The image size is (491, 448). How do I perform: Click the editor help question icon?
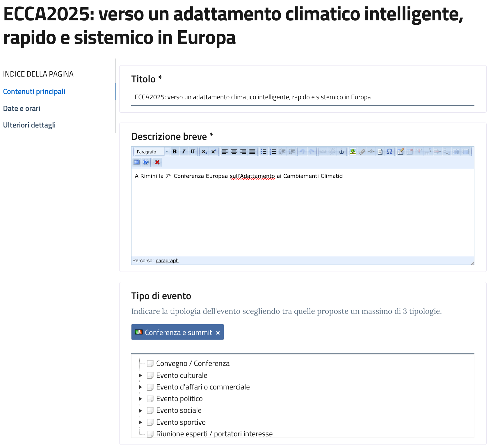pyautogui.click(x=146, y=162)
